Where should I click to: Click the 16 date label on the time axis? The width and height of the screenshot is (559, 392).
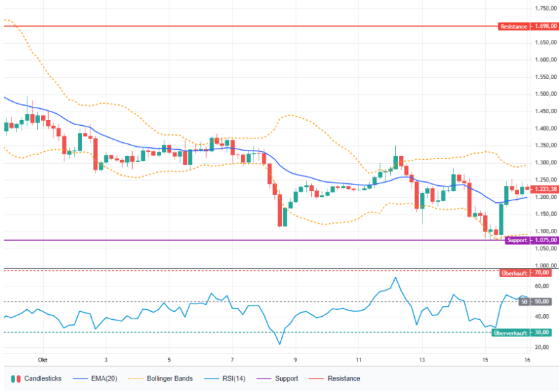tap(527, 360)
